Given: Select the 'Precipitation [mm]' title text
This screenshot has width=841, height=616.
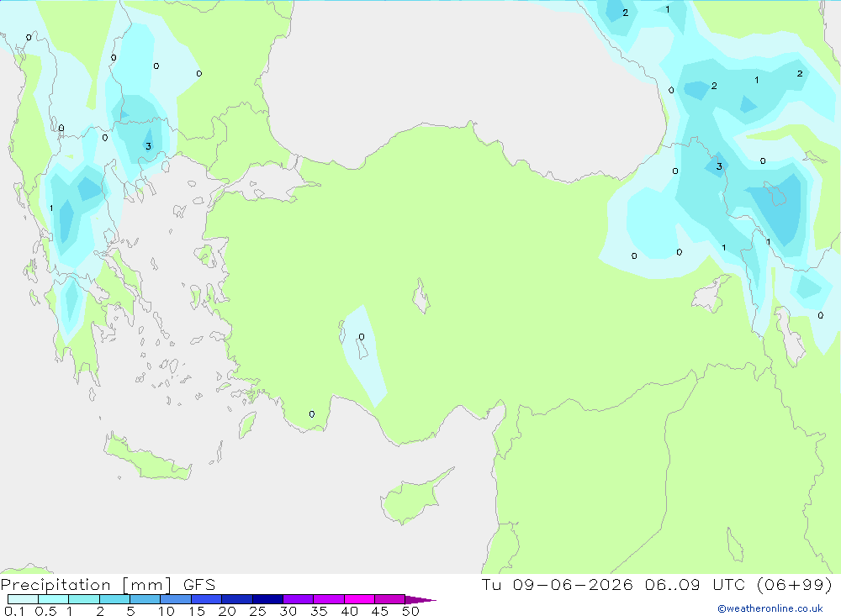Looking at the screenshot, I should coord(87,585).
